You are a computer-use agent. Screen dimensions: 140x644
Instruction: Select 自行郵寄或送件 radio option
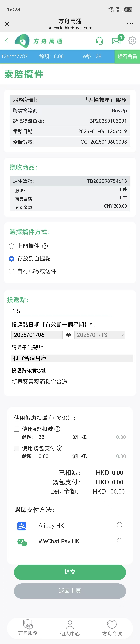tap(12, 271)
